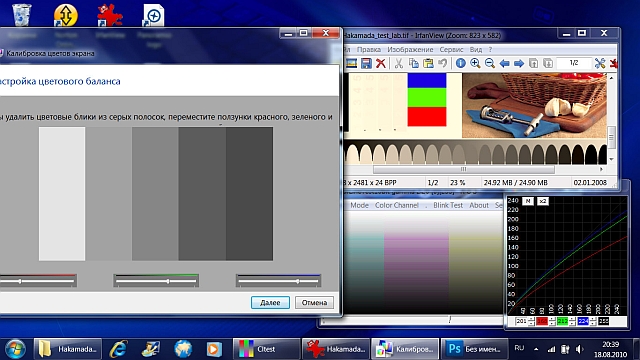The width and height of the screenshot is (640, 360).
Task: Click the red value box in curve panel
Action: click(x=542, y=322)
